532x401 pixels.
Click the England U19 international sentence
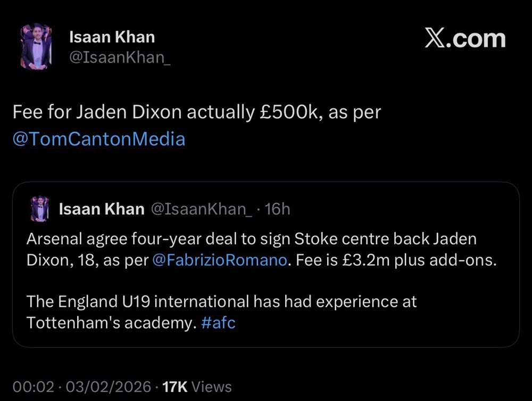222,301
